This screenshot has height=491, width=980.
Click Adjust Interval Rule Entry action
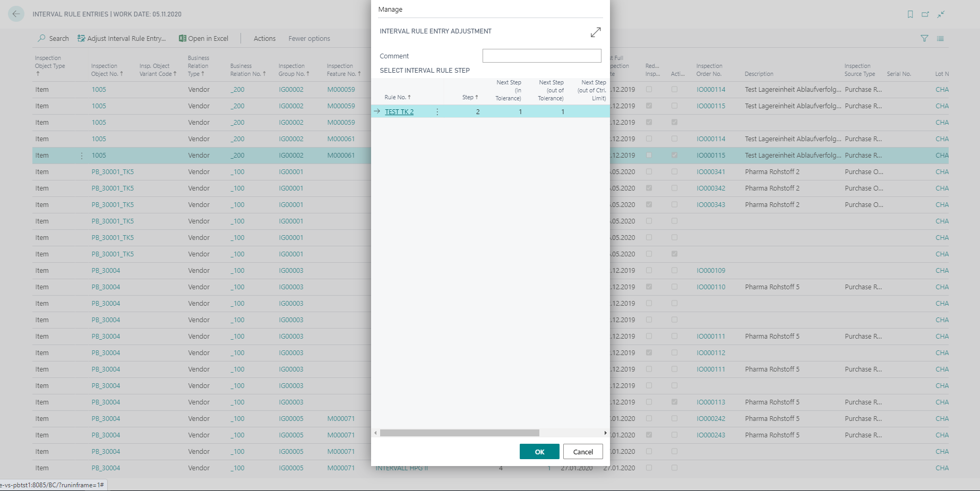[122, 38]
